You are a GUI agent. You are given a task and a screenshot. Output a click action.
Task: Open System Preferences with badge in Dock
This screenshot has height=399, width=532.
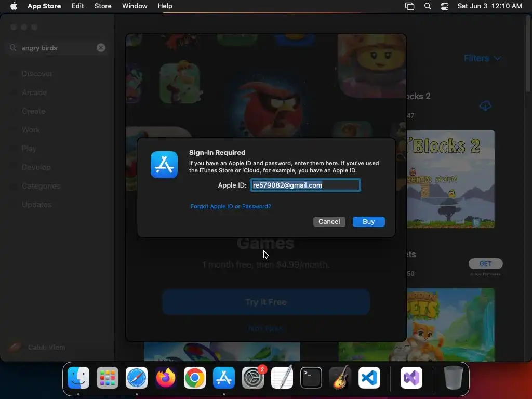253,378
